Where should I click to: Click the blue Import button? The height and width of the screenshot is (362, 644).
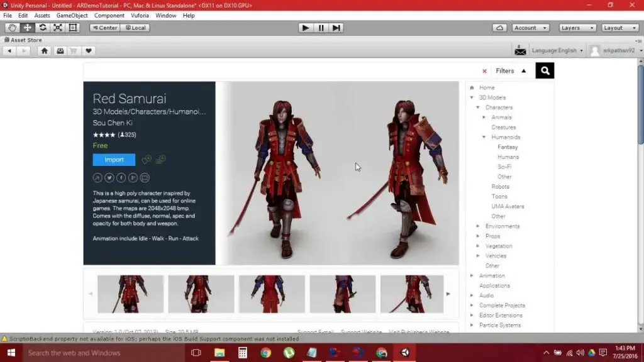114,160
